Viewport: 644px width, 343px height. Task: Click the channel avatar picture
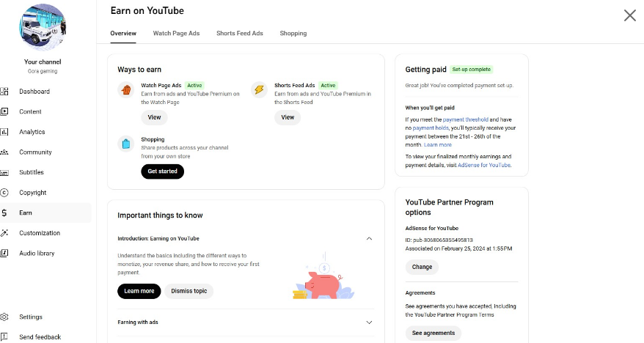click(x=43, y=26)
